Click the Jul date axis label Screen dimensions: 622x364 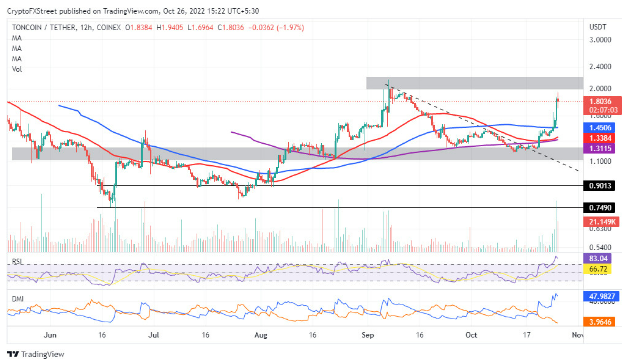(x=153, y=335)
